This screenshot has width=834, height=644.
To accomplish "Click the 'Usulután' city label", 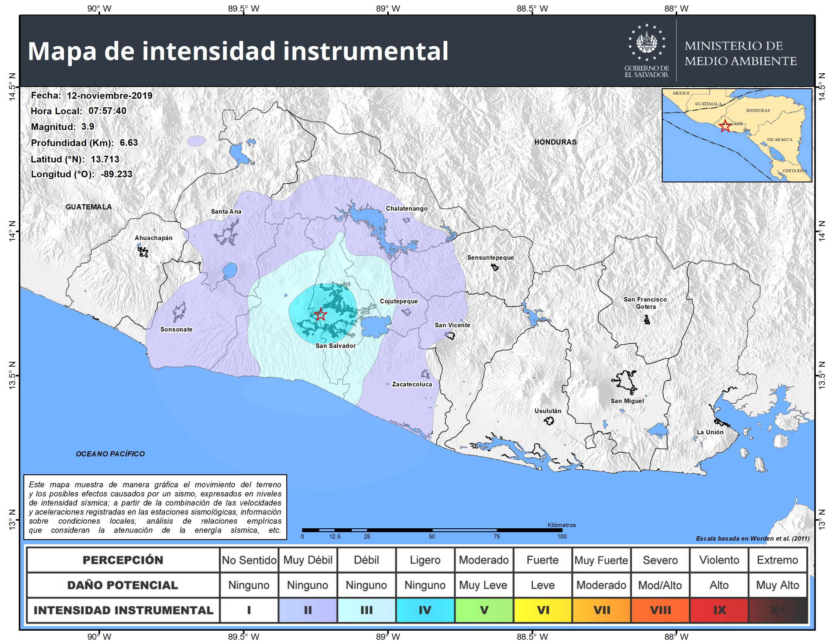I will tap(548, 411).
